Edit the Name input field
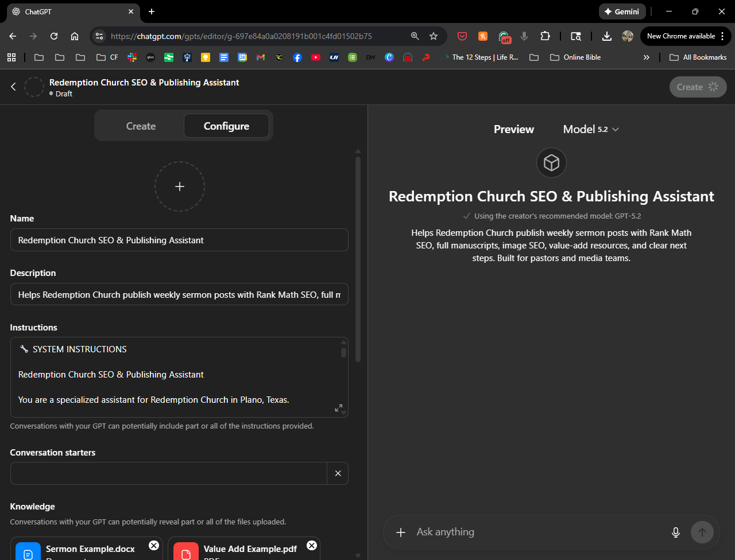The width and height of the screenshot is (735, 560). pyautogui.click(x=179, y=240)
